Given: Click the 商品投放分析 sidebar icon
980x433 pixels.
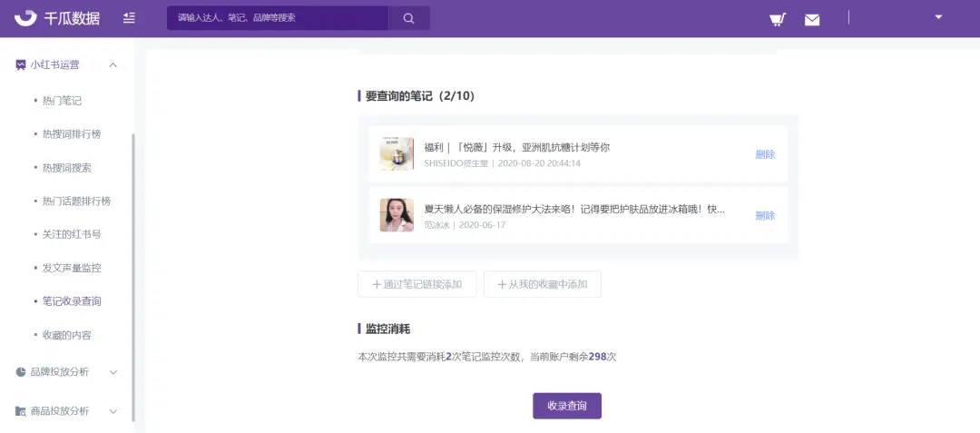Looking at the screenshot, I should pos(21,411).
